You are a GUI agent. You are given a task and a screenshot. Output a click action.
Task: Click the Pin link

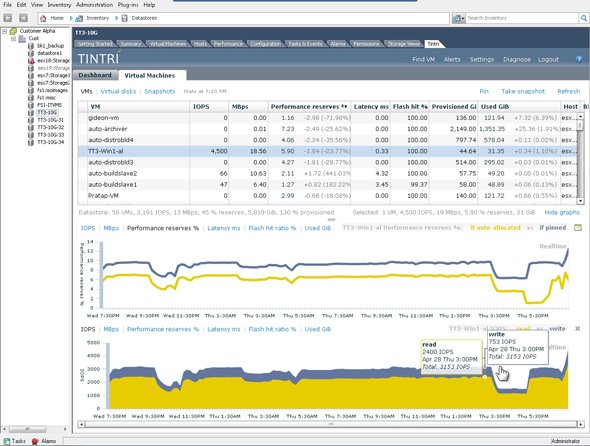(484, 91)
